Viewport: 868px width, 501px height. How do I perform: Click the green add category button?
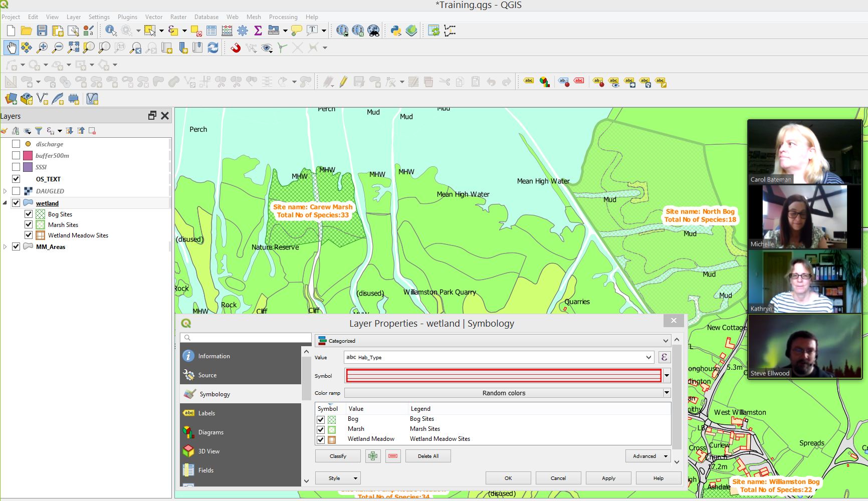(373, 456)
